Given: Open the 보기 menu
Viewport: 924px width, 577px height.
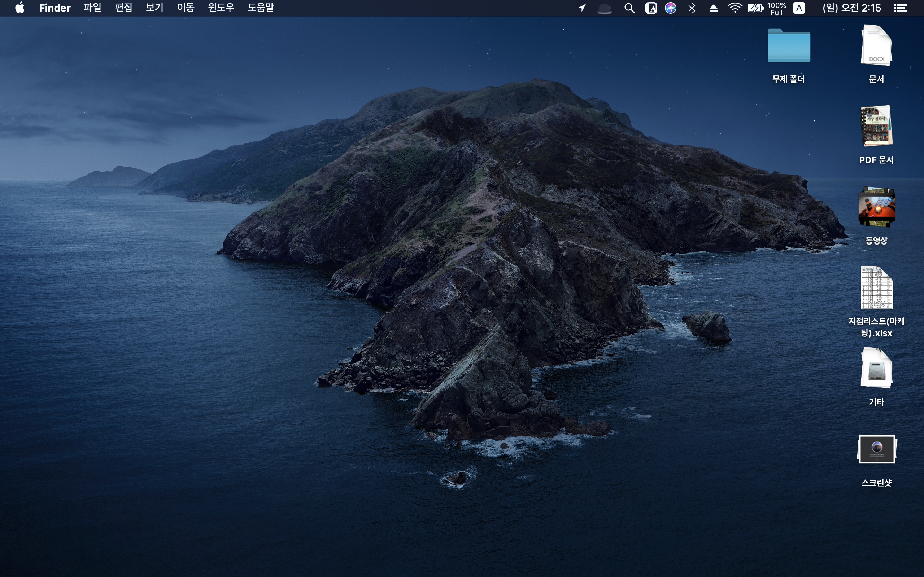Looking at the screenshot, I should (154, 8).
